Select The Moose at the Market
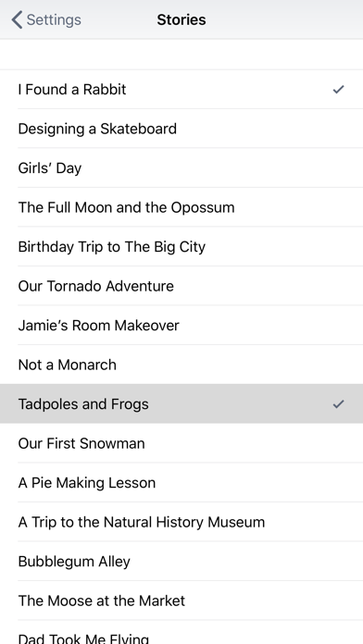Screen dimensions: 363x644 point(181,601)
